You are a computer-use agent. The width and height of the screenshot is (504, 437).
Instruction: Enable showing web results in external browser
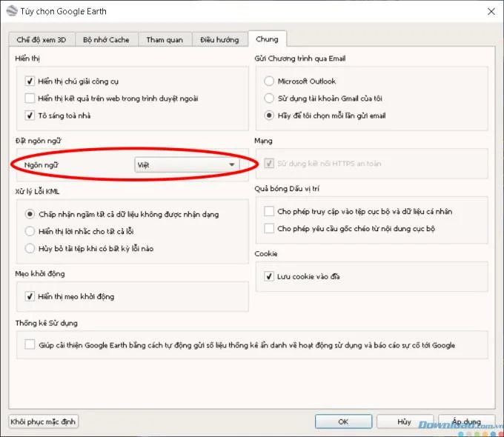pyautogui.click(x=30, y=99)
